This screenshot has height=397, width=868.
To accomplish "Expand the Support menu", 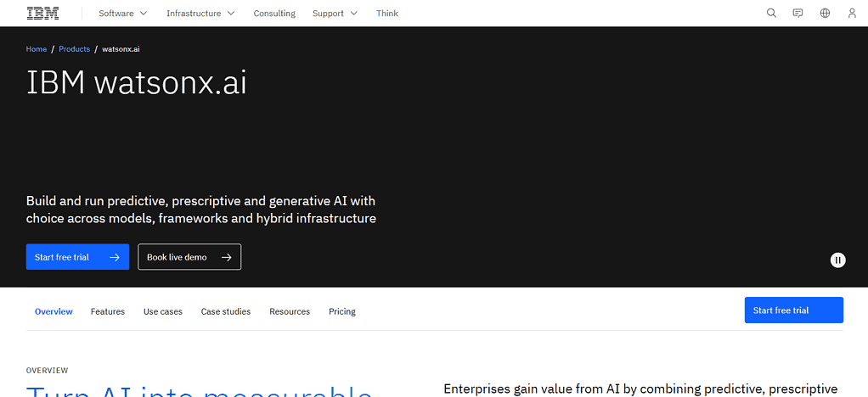I will click(x=335, y=14).
